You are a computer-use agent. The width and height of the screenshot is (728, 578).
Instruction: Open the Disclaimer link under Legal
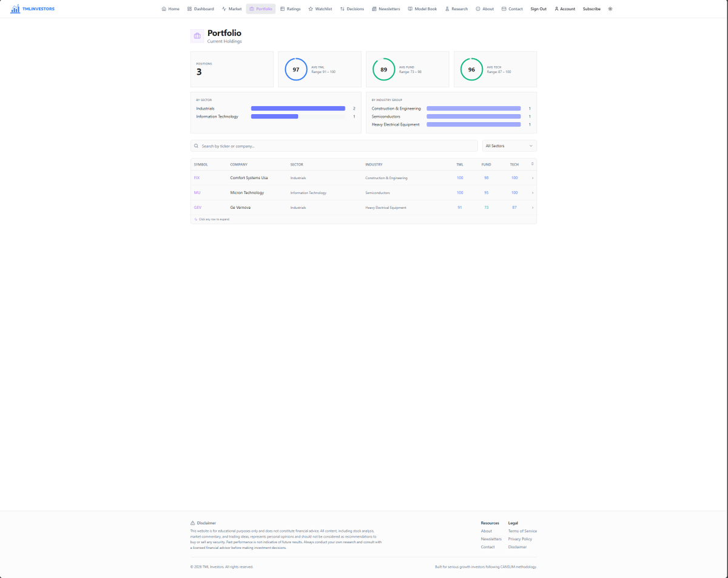517,547
